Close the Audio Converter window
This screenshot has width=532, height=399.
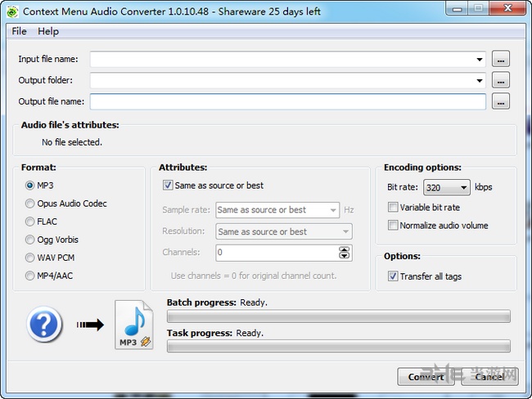point(508,8)
